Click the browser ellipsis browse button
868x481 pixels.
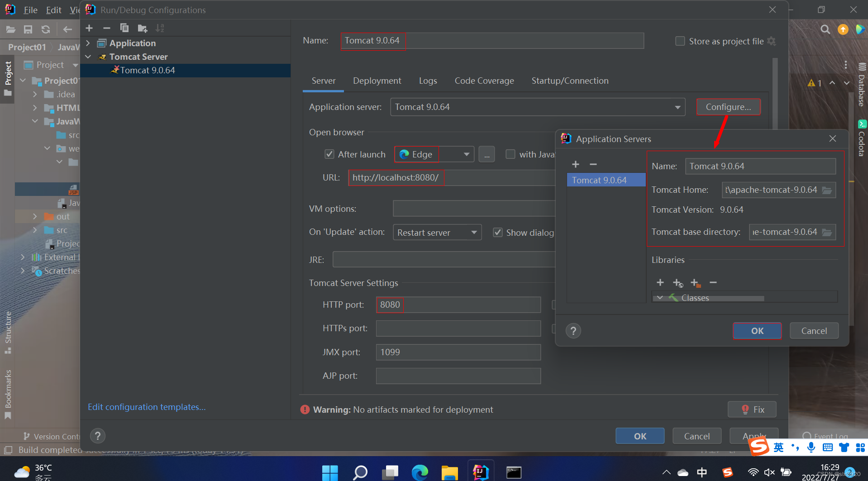click(x=486, y=155)
